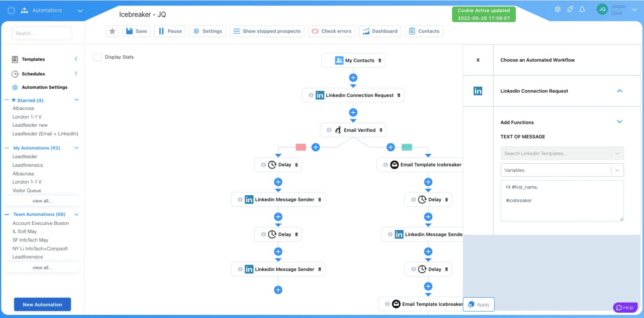Enable the Display Stats checkbox
This screenshot has width=644, height=318.
[98, 57]
